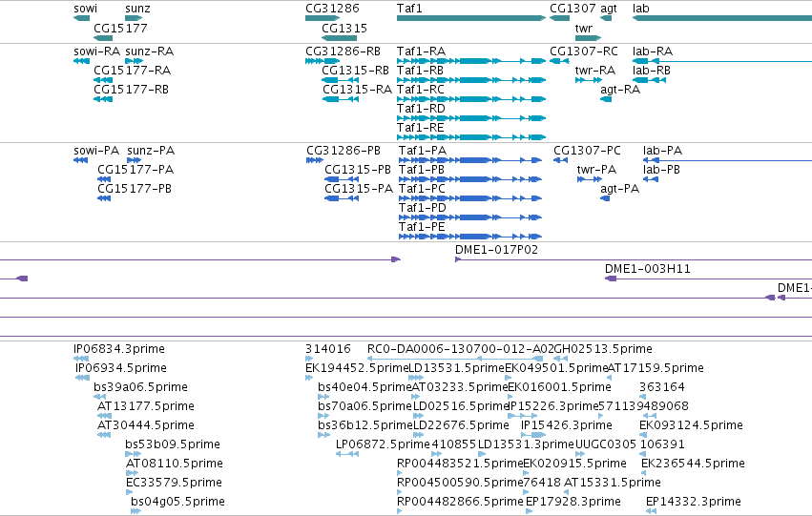Open 'RC0-DA0006-130700-012-A02' feature

pyautogui.click(x=460, y=349)
